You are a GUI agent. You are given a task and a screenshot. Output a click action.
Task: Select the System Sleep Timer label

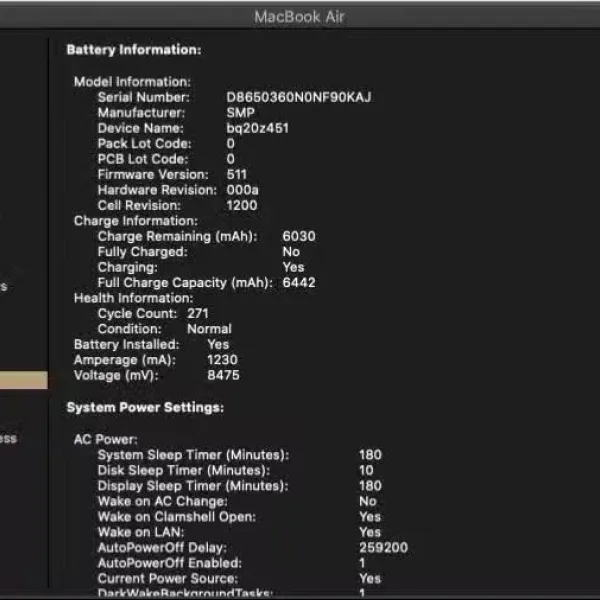pyautogui.click(x=193, y=455)
